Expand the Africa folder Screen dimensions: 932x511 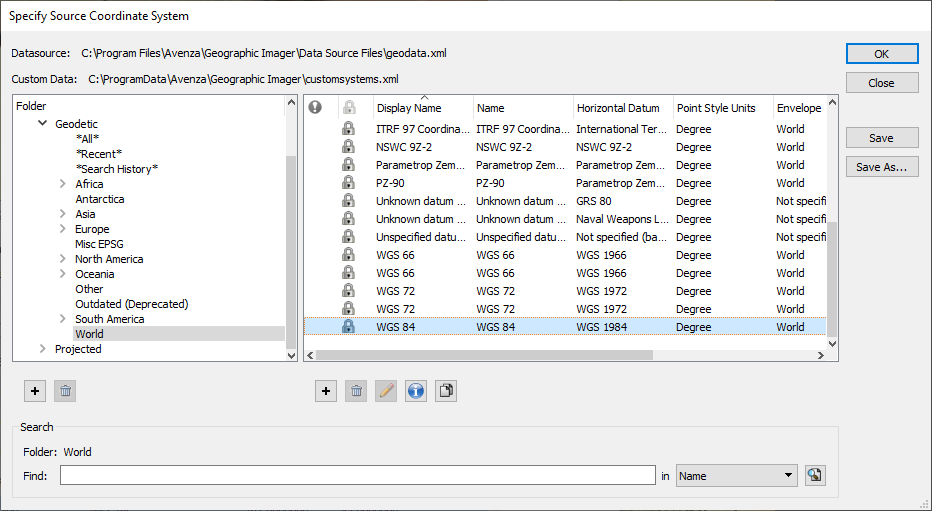pyautogui.click(x=62, y=184)
